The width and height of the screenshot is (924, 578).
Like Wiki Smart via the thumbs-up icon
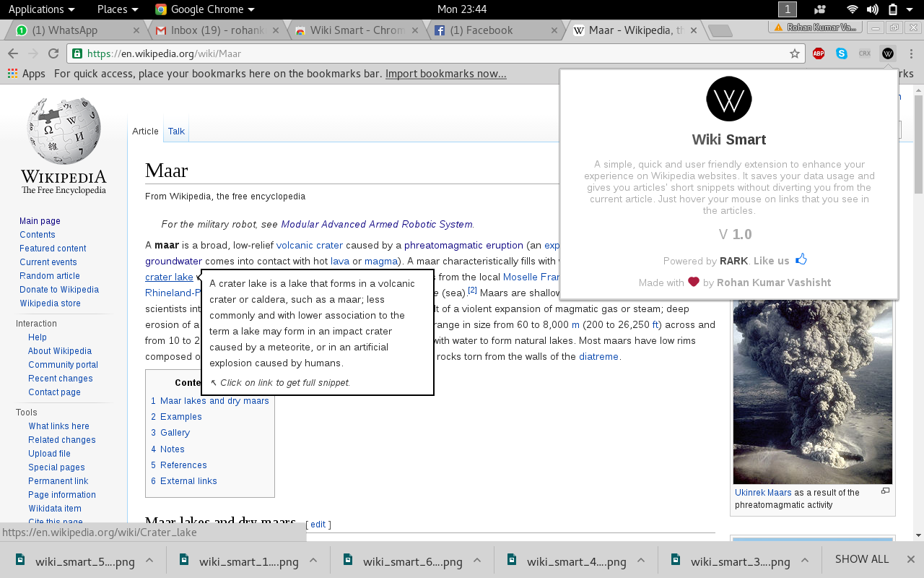[x=801, y=258]
